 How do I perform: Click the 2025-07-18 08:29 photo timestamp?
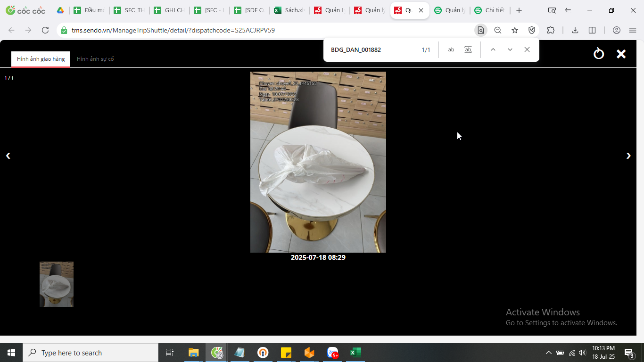click(x=318, y=257)
